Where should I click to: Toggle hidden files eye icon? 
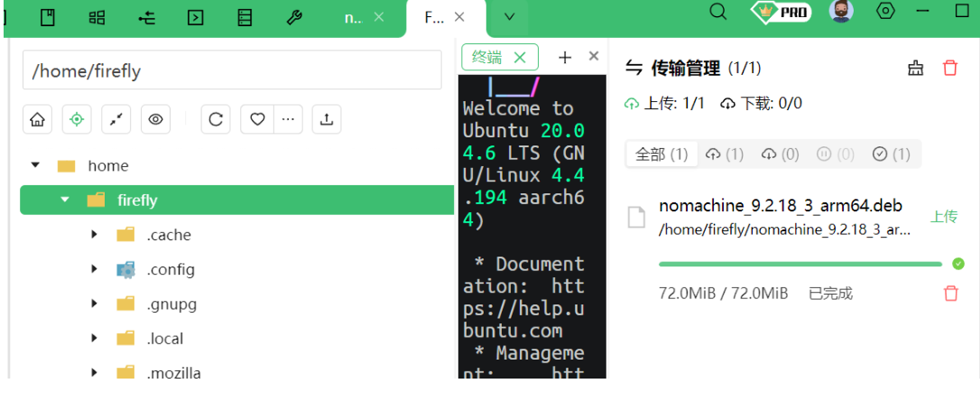156,119
